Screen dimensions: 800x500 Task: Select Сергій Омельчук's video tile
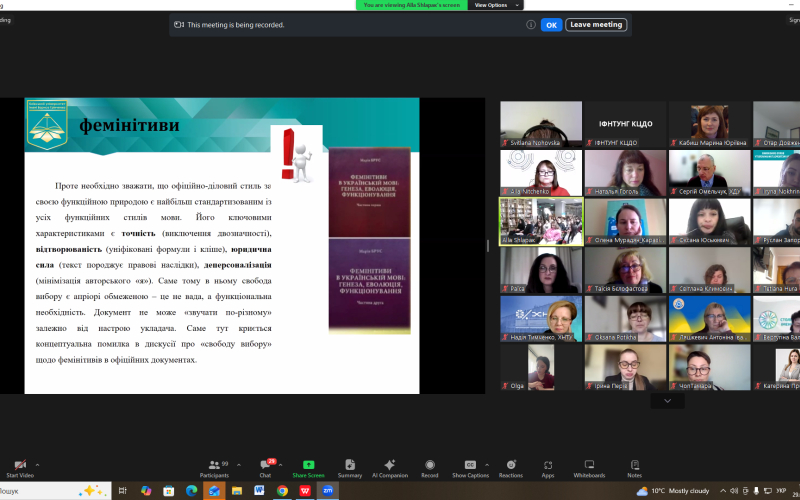(x=710, y=173)
